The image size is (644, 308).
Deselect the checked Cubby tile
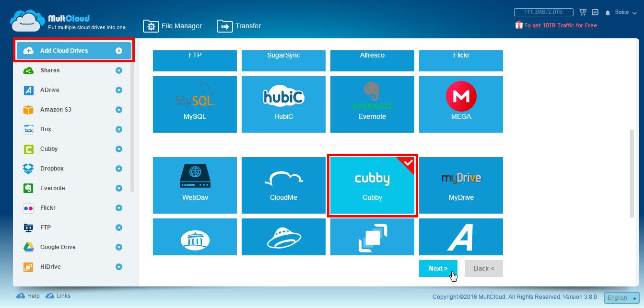pos(372,185)
